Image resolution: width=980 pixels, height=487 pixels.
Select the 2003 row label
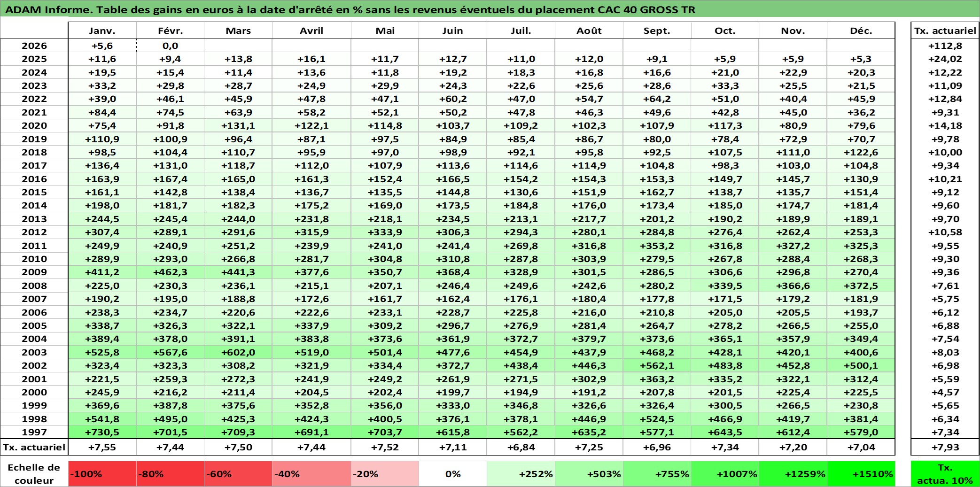click(34, 352)
